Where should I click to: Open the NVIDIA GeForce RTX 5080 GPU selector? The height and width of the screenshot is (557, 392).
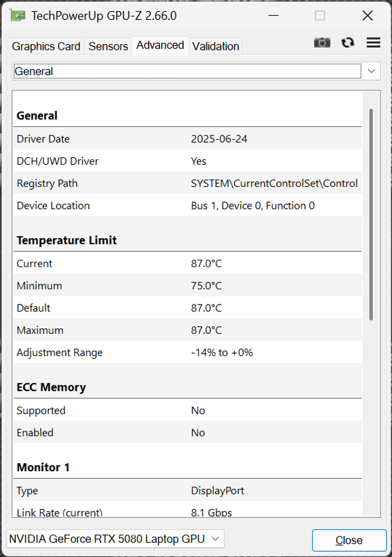coord(115,539)
